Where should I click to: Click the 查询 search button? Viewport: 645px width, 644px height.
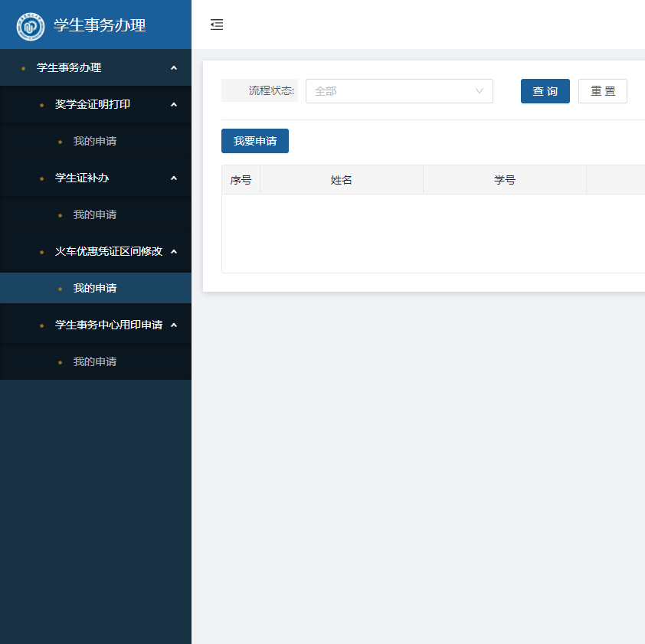pyautogui.click(x=545, y=91)
